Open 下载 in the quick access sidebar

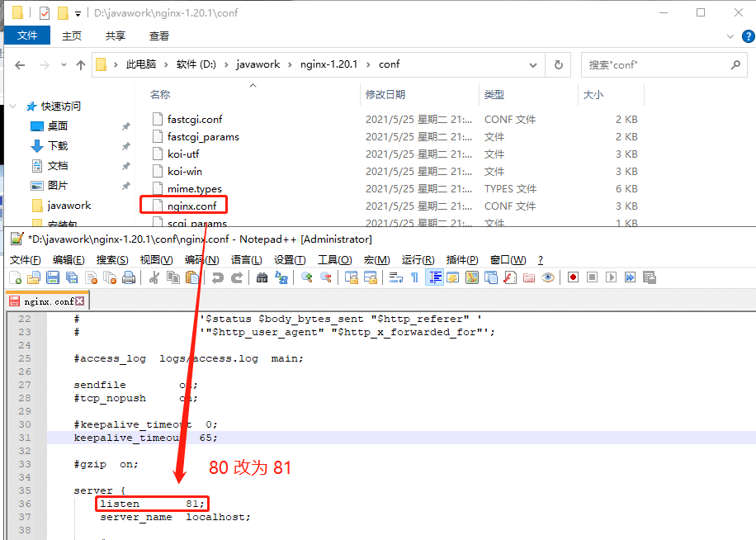click(58, 146)
